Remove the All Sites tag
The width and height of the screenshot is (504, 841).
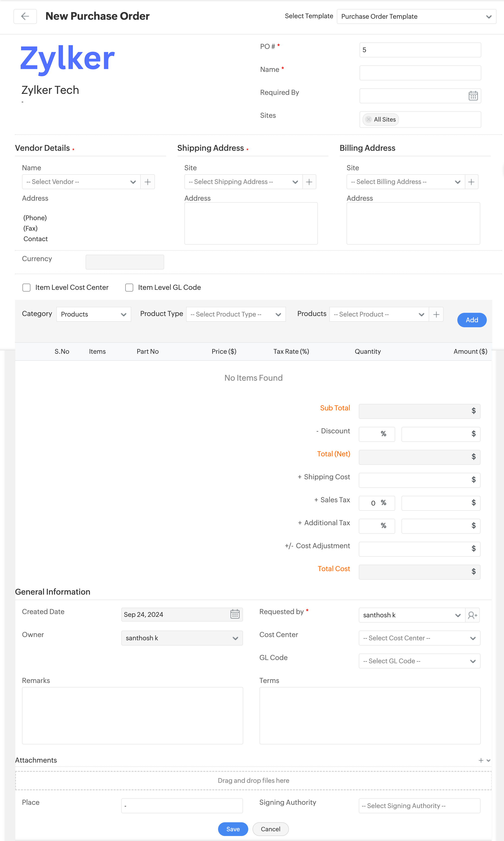click(369, 119)
